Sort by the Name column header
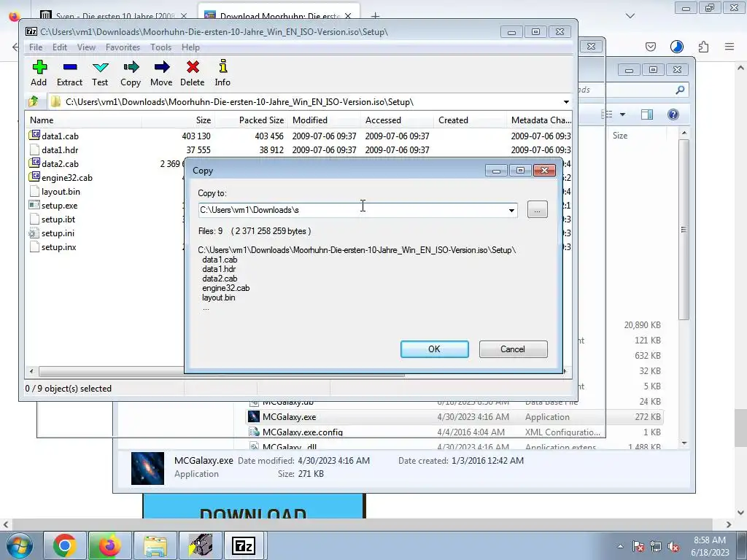 pos(84,120)
